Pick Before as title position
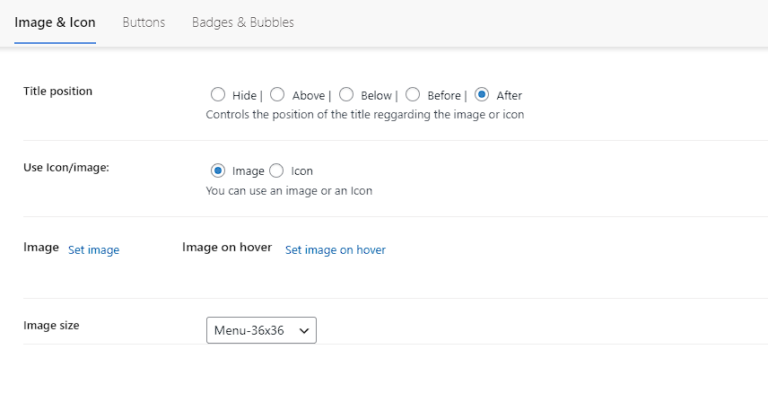 click(412, 94)
